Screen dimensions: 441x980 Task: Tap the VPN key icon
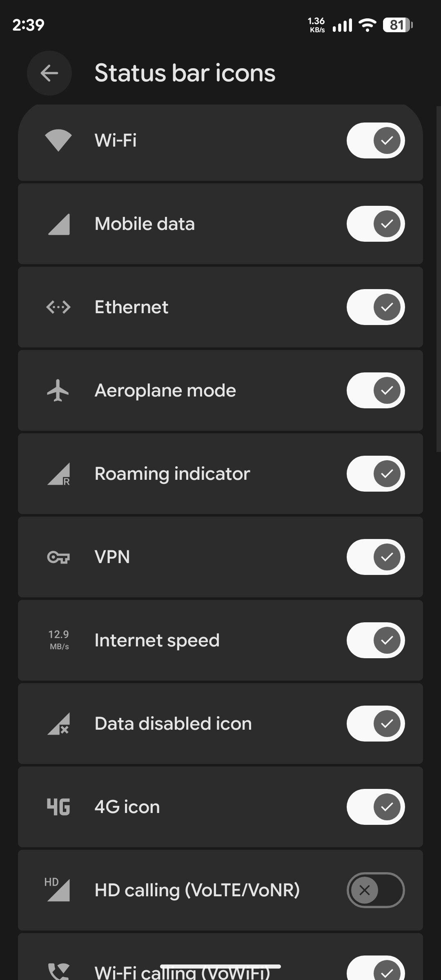(x=58, y=557)
